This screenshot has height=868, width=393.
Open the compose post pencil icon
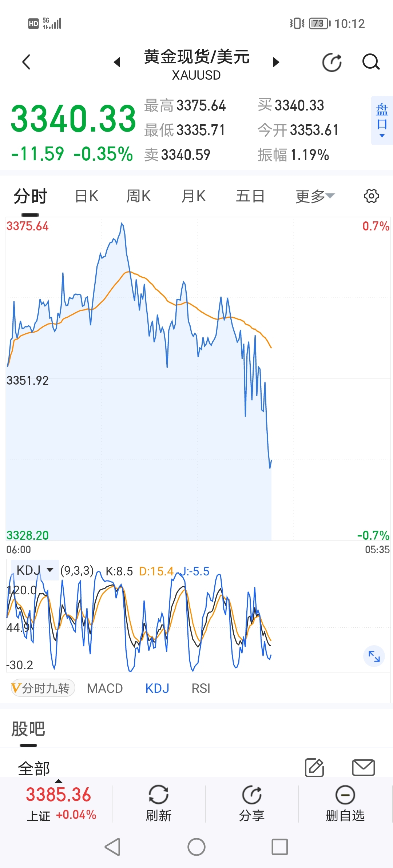[x=314, y=767]
